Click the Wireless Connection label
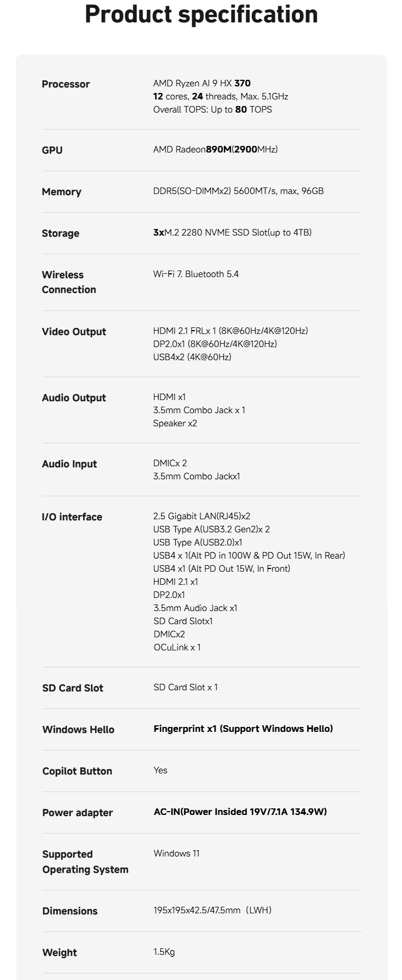Screen dimensions: 402x980 pyautogui.click(x=69, y=282)
